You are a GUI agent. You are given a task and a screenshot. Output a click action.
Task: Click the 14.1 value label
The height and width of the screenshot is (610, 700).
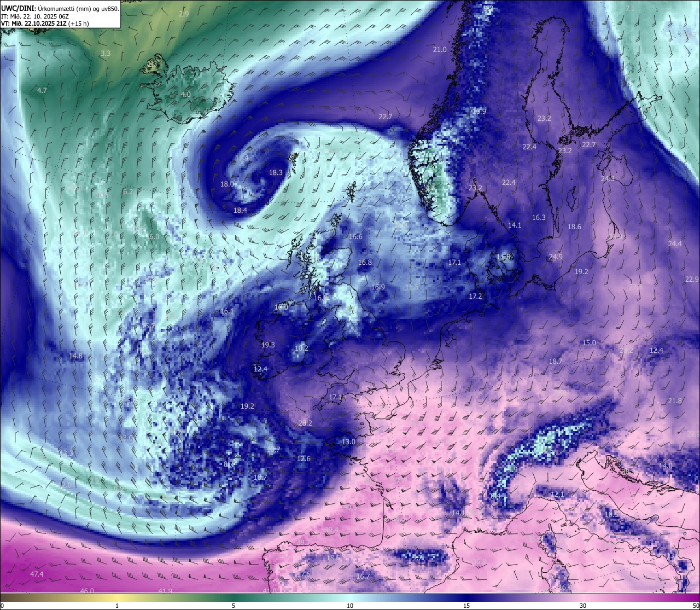coord(515,225)
